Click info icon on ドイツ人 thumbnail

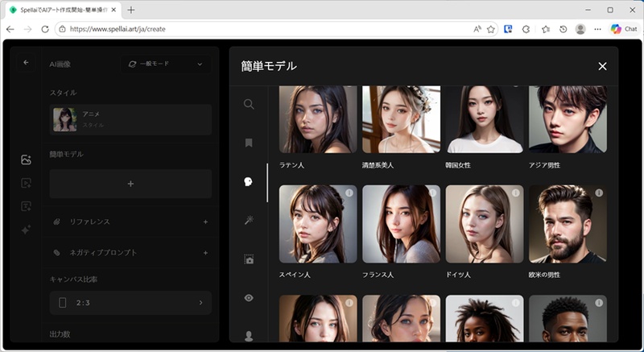516,193
